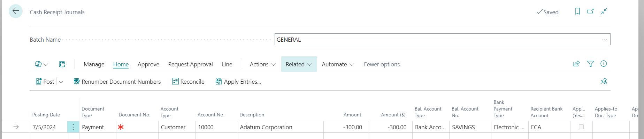Viewport: 644px width, 139px height.
Task: Click the Bank Payment Type column header
Action: tap(503, 109)
